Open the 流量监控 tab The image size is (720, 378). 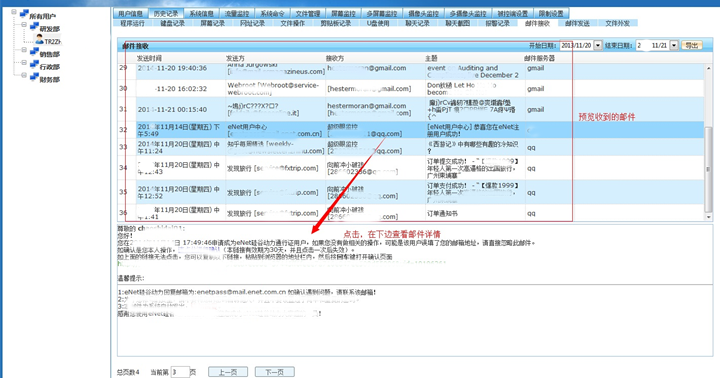pos(237,13)
